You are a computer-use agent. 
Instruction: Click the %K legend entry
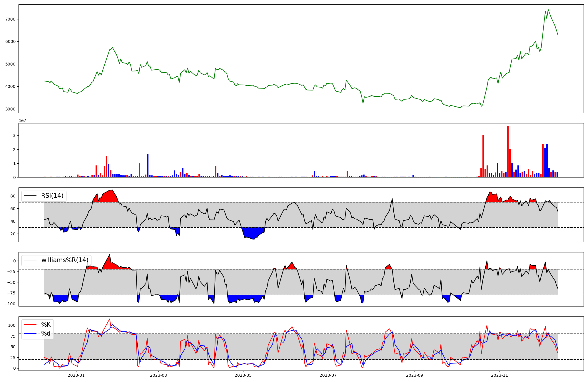pyautogui.click(x=46, y=325)
